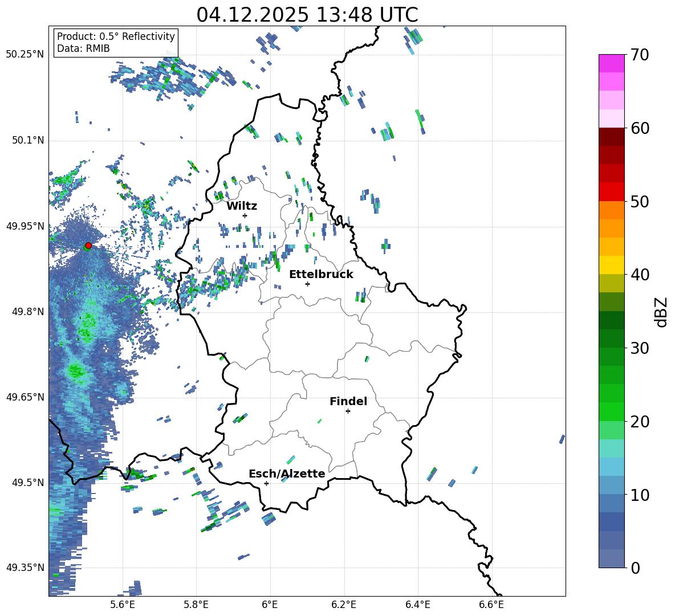Click the Product: 0.5° Reflectivity text
The width and height of the screenshot is (675, 616).
116,36
